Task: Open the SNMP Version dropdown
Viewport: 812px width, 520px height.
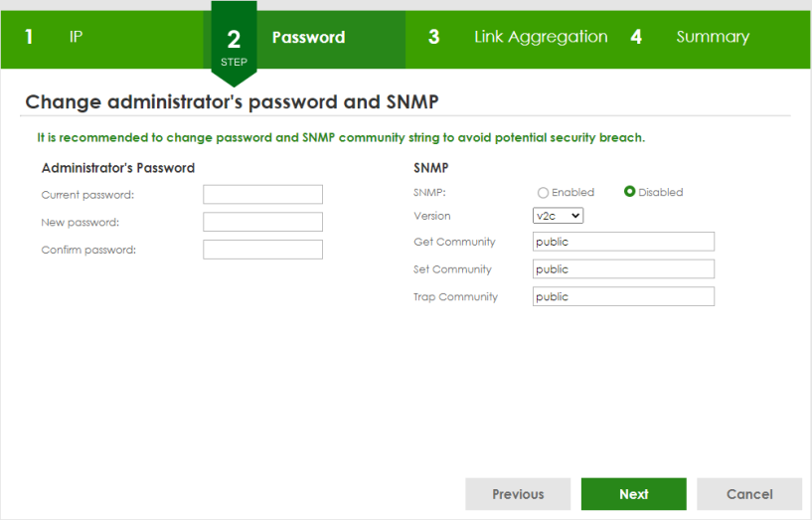Action: tap(558, 216)
